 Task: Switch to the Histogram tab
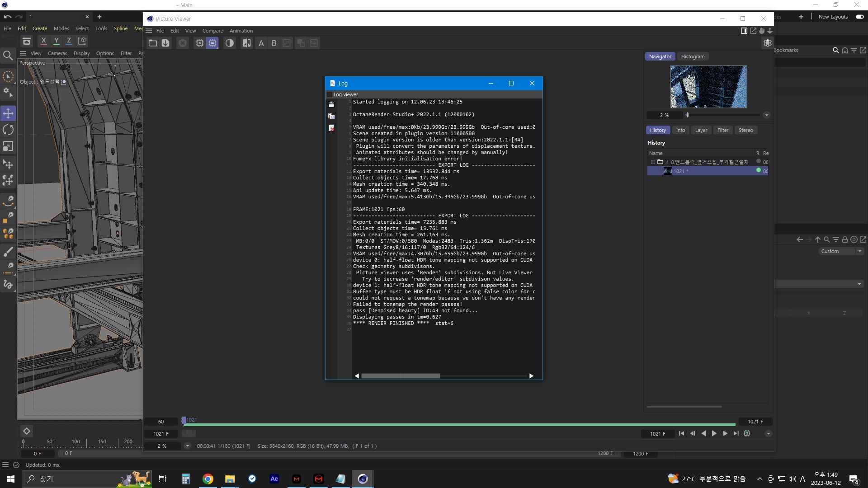pyautogui.click(x=693, y=56)
